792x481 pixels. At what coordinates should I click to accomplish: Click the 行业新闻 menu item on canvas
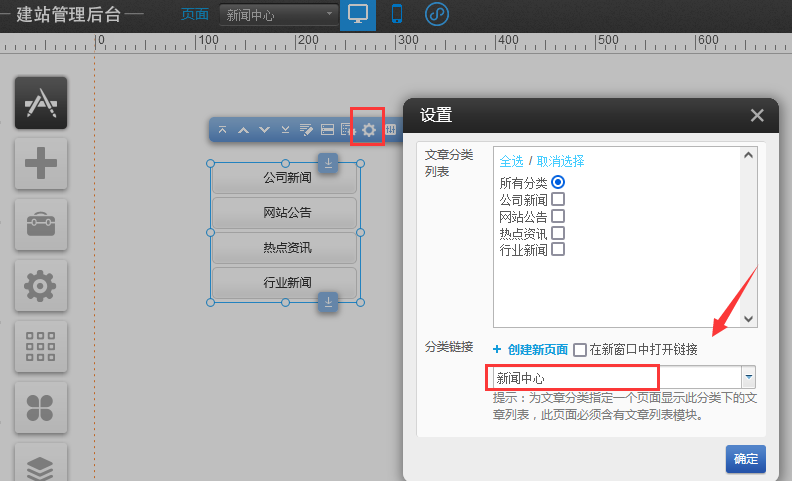(x=285, y=282)
